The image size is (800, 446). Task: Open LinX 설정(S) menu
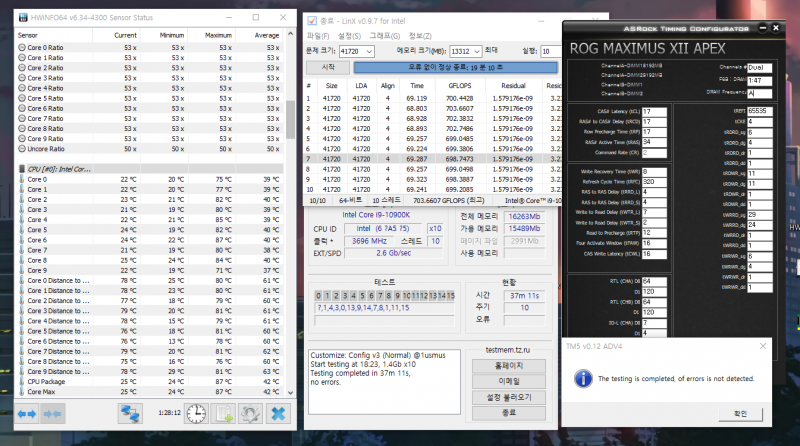(x=349, y=36)
